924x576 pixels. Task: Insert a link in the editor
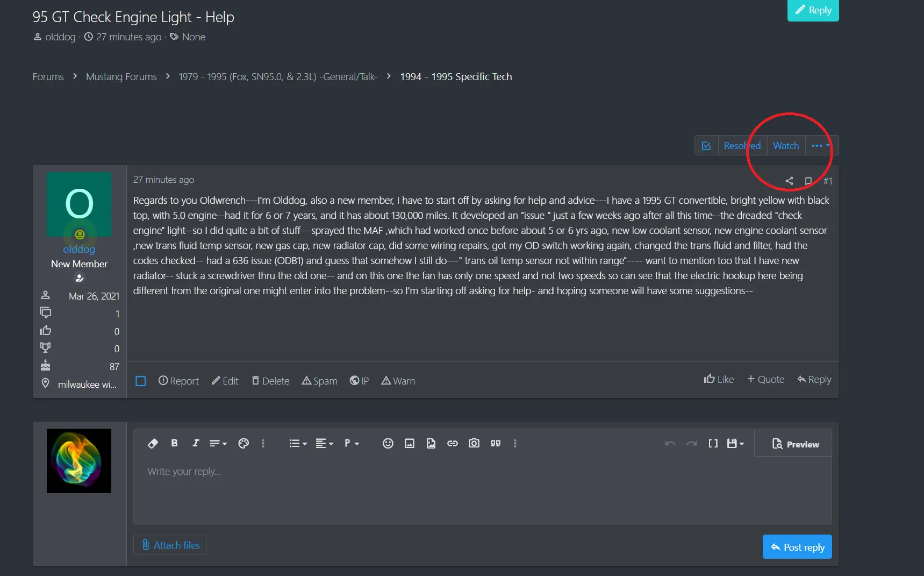[453, 443]
